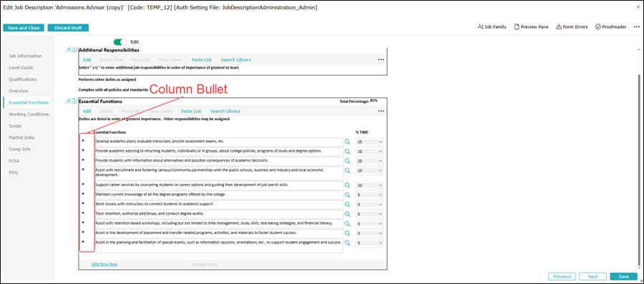Click magnifier on 'Support career services' row
Viewport: 644px width, 284px height.
[348, 185]
